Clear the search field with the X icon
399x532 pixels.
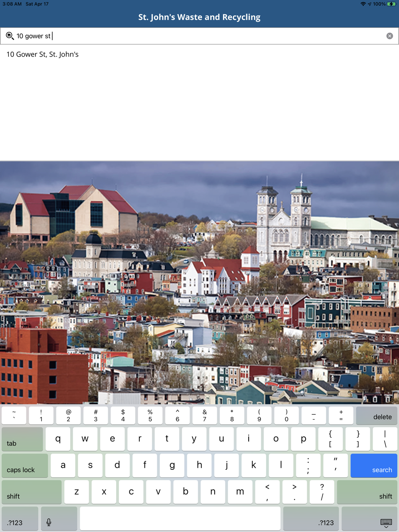390,36
